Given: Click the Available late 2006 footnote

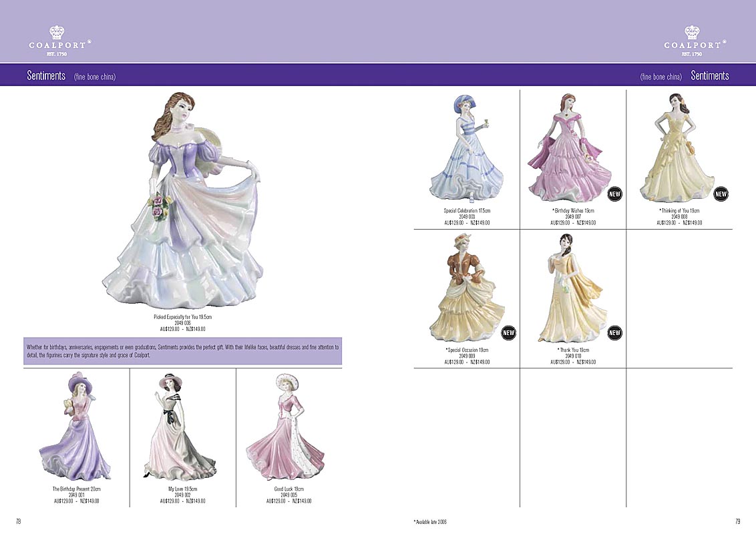Looking at the screenshot, I should 430,521.
